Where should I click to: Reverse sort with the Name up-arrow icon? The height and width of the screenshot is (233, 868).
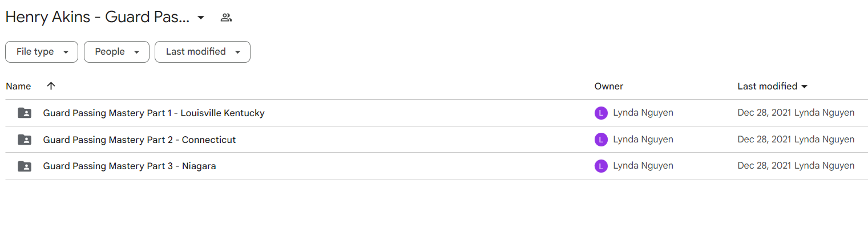[51, 86]
